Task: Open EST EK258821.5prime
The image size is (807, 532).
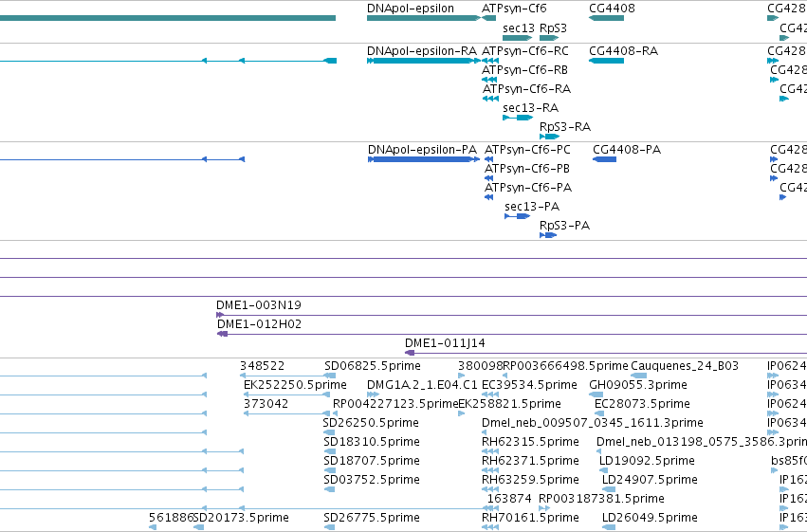Action: pos(509,404)
